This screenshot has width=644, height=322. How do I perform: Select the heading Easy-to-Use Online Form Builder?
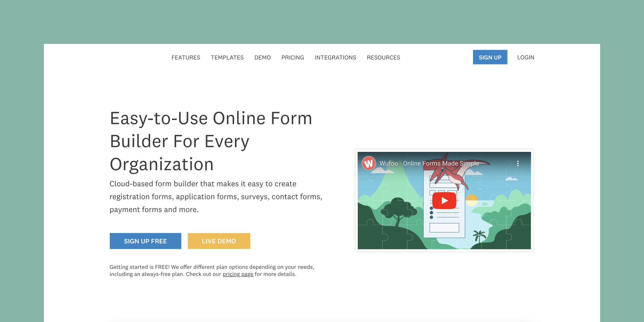pyautogui.click(x=211, y=141)
